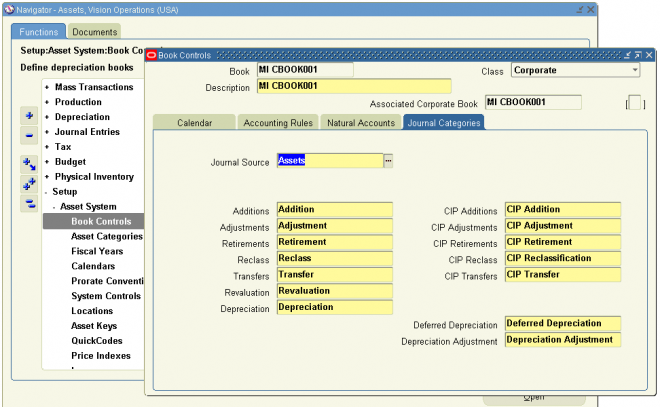The height and width of the screenshot is (407, 660).
Task: Click the Depreciation Adjustment field
Action: (563, 340)
